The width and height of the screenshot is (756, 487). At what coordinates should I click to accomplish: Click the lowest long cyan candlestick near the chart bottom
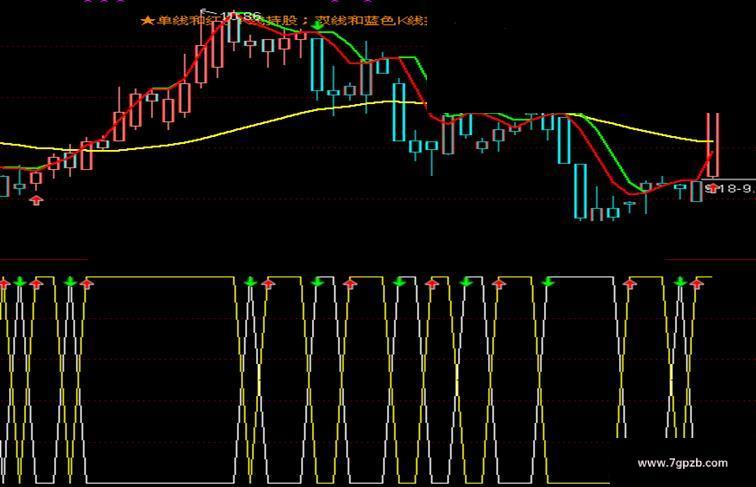(580, 192)
